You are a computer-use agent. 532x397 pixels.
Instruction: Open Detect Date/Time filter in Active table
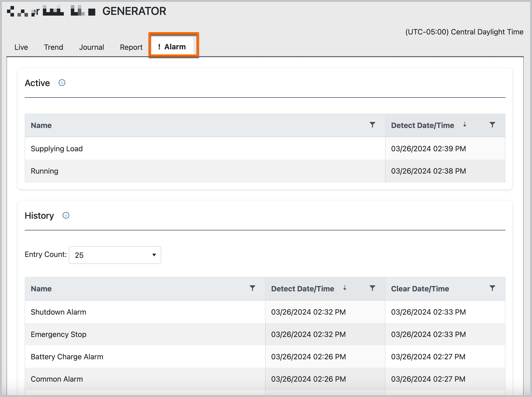tap(492, 125)
